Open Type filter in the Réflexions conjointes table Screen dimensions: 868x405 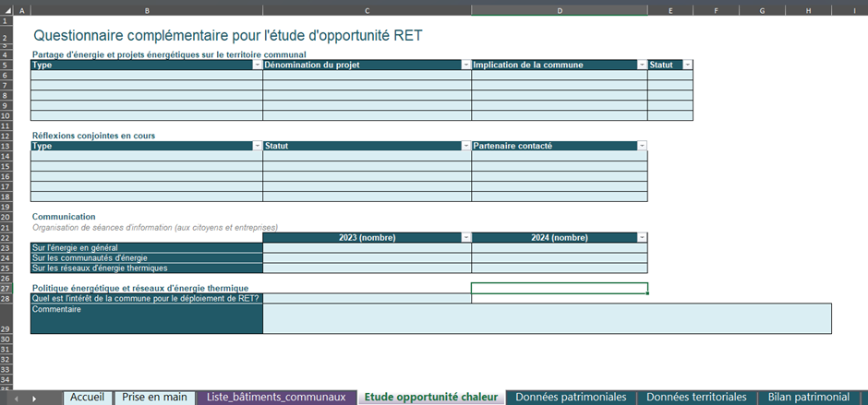coord(257,146)
